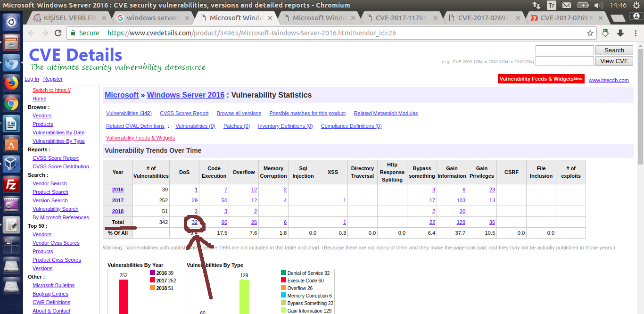
Task: Open the Files manager from the launcher
Action: [11, 42]
